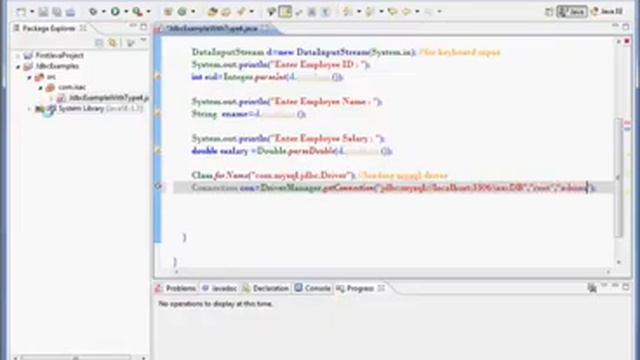Click the Debug bug icon

click(x=93, y=12)
